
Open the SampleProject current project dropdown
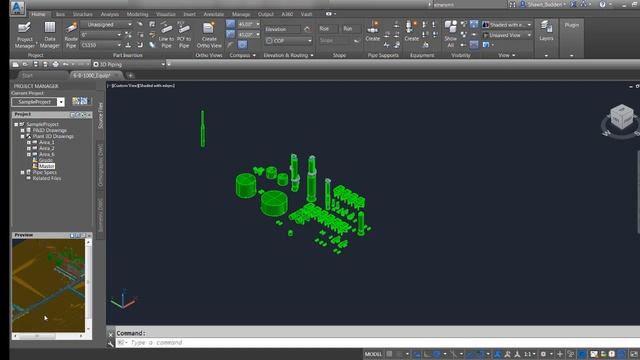pos(38,102)
